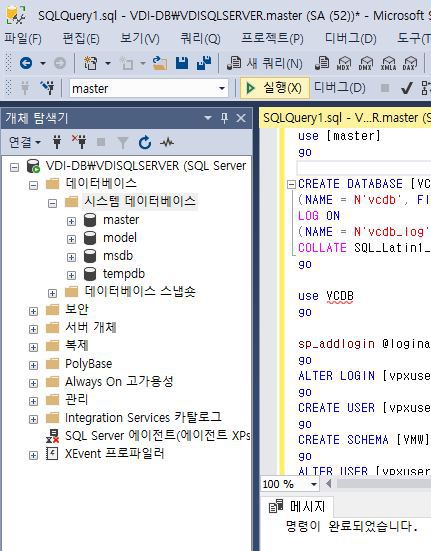The image size is (431, 551).
Task: Expand the tempdb database node
Action: (71, 275)
